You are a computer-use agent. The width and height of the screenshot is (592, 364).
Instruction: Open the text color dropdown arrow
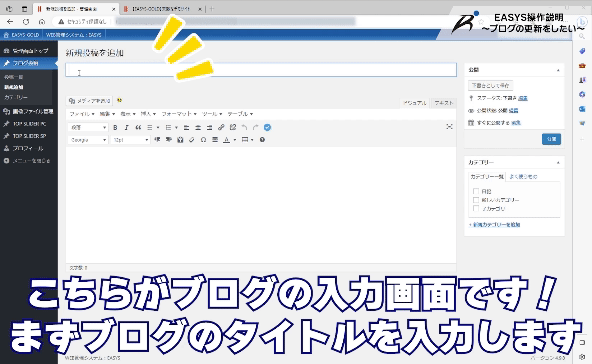(234, 140)
